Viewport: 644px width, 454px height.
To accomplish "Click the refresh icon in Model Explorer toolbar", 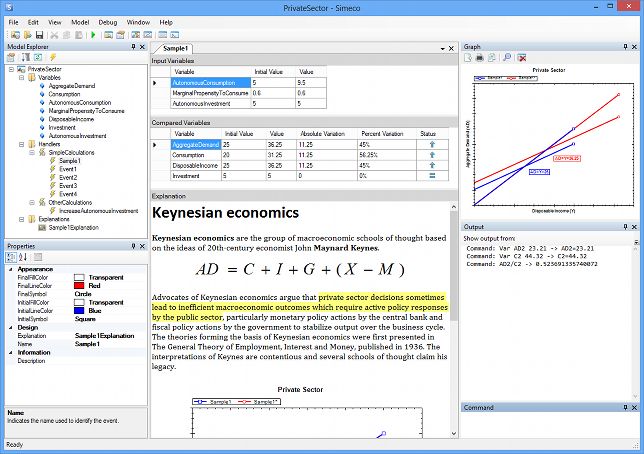I will (39, 58).
